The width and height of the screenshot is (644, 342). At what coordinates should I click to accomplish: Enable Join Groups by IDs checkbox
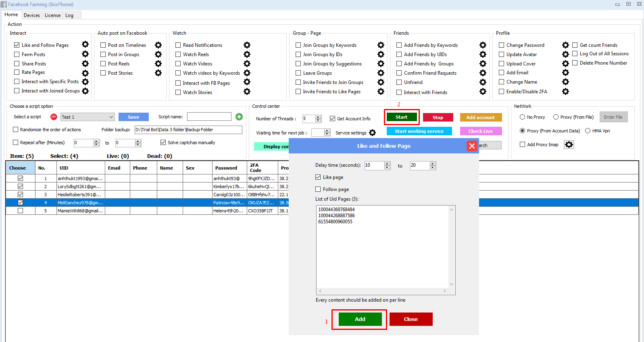point(298,54)
